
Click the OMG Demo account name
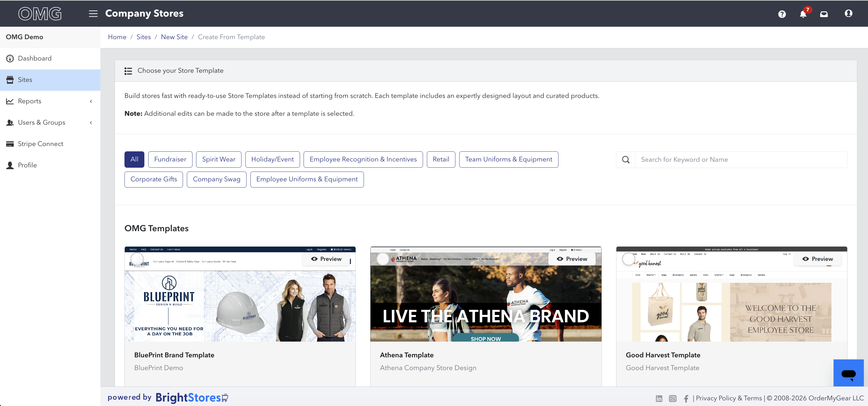(24, 37)
